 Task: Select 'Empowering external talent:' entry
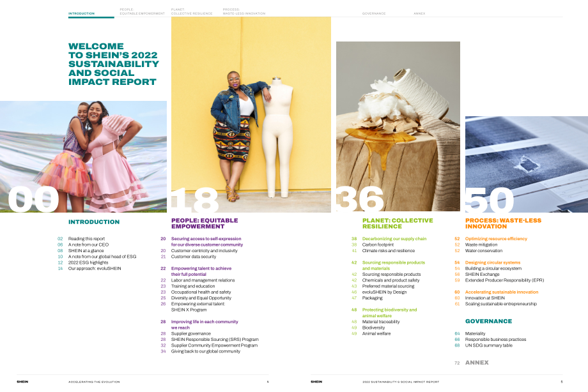198,304
